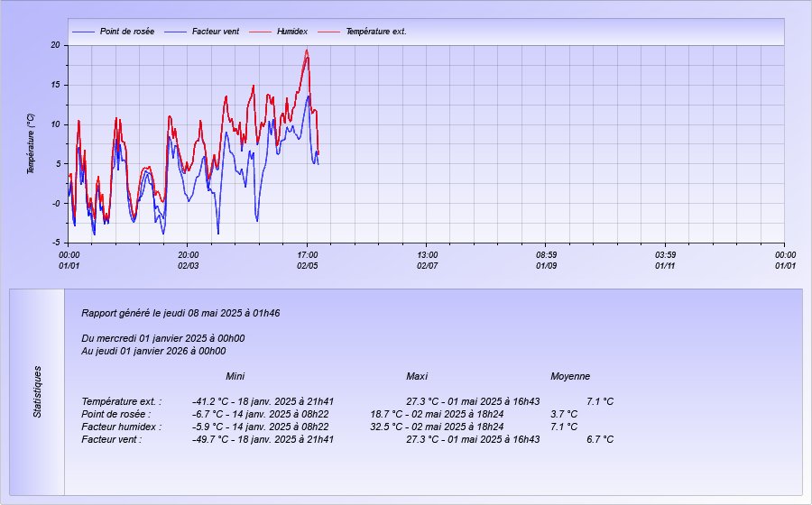Click the '-49.7 °C - 18 janv. 2025' minimum value

click(x=263, y=439)
